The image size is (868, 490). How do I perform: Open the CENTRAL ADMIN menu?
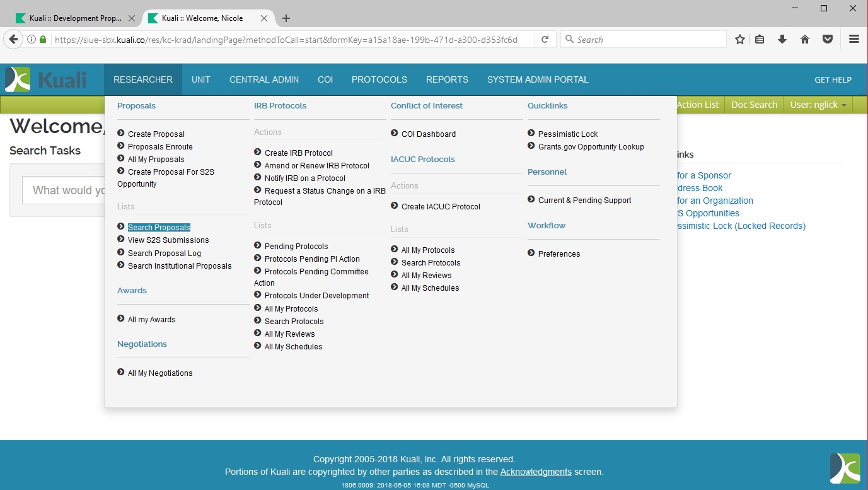[264, 79]
